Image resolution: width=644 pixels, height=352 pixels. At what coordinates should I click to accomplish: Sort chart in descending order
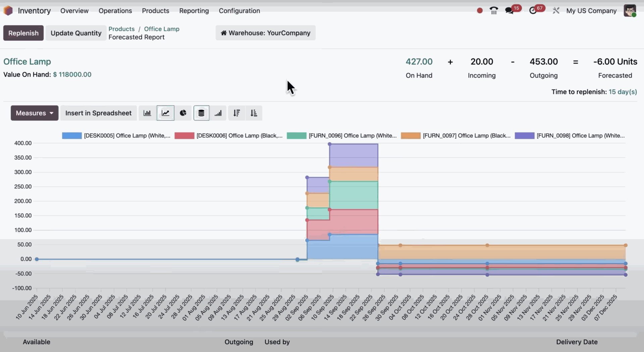tap(237, 113)
